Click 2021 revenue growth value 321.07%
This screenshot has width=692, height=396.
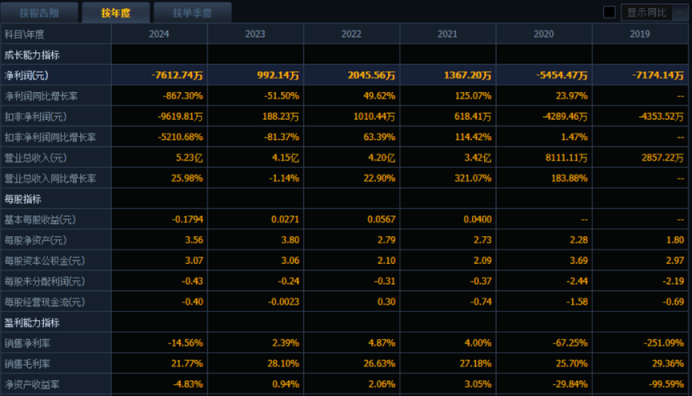(473, 178)
